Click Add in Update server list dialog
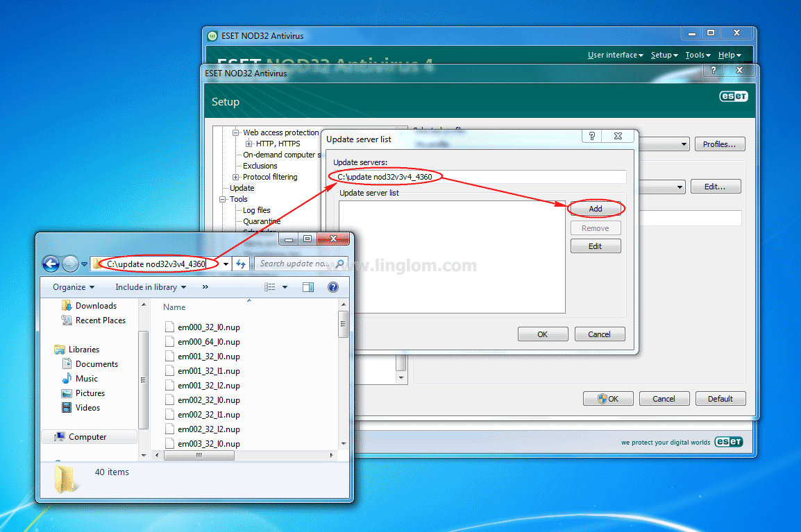Viewport: 801px width, 532px height. click(x=595, y=209)
